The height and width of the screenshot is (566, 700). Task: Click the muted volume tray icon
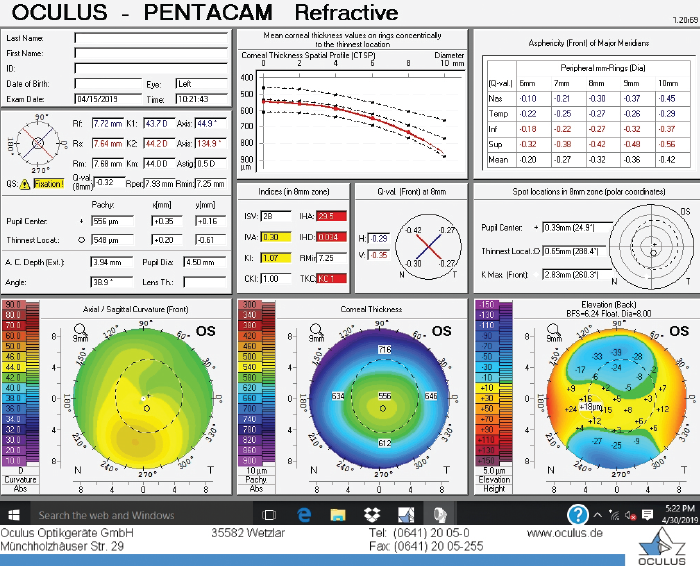[x=630, y=516]
